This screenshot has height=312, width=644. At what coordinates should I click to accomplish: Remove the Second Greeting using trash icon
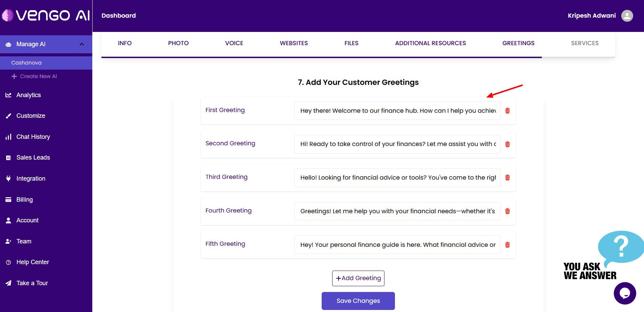pyautogui.click(x=507, y=144)
